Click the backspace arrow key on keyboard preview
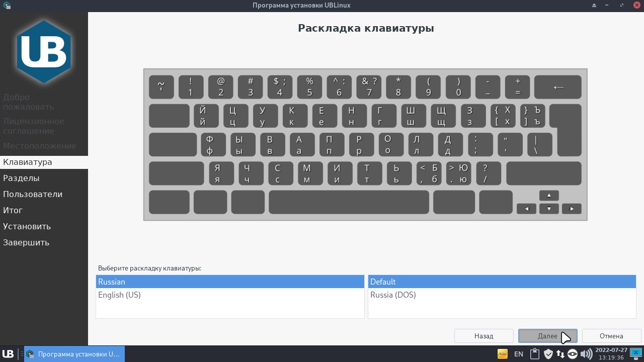Screen dimensions: 644x362 tap(558, 87)
